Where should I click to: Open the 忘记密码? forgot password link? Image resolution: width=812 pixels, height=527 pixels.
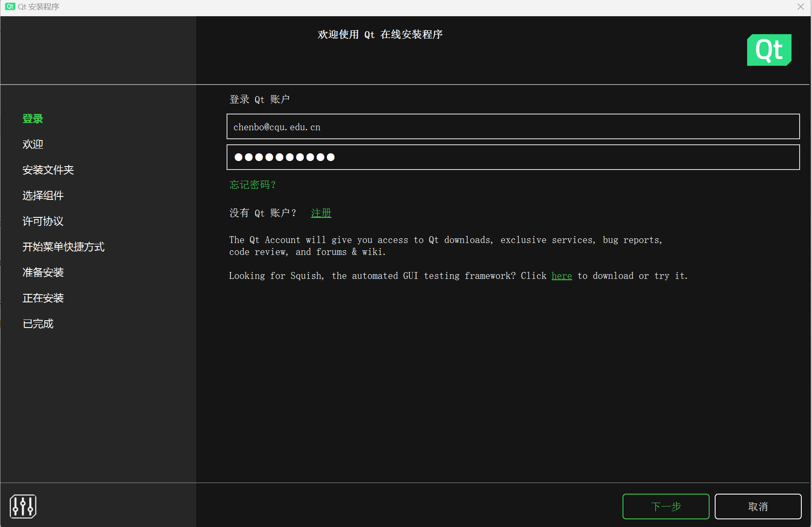click(253, 184)
